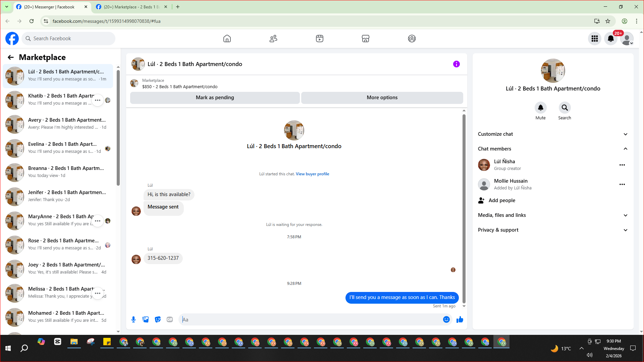Open the Facebook menu grid icon
The height and width of the screenshot is (362, 644).
point(594,39)
